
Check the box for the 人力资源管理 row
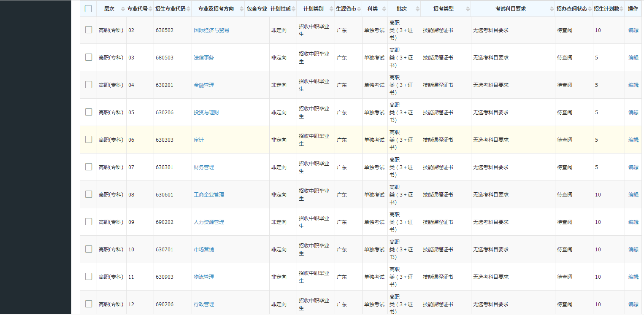(x=89, y=221)
